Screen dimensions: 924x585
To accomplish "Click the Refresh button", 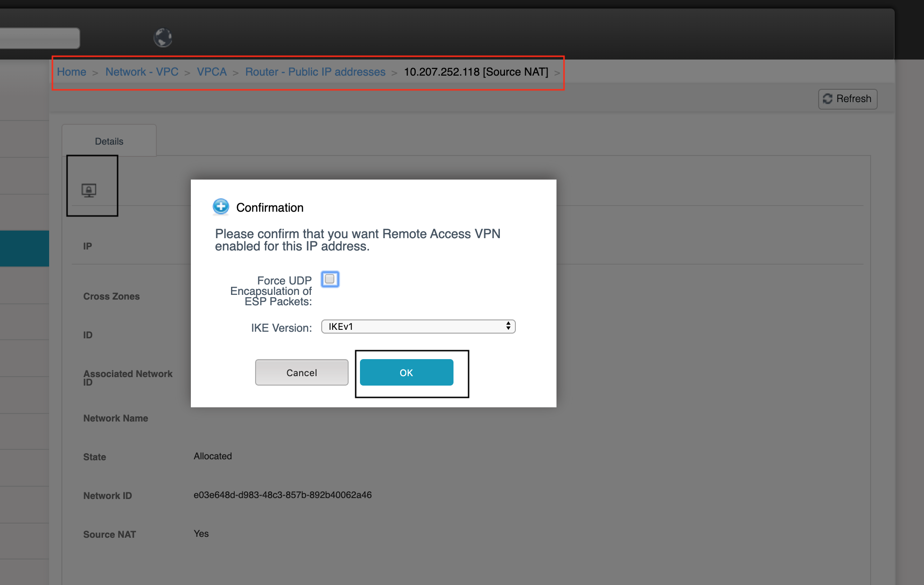I will 847,99.
